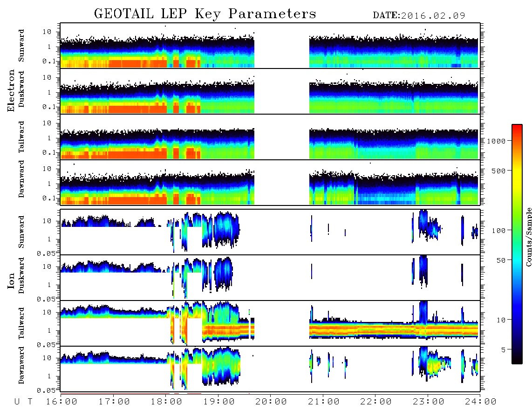Viewport: 532px width, 410px height.
Task: Click the '0.05' tick of Ion Sunward panel
Action: [x=46, y=253]
